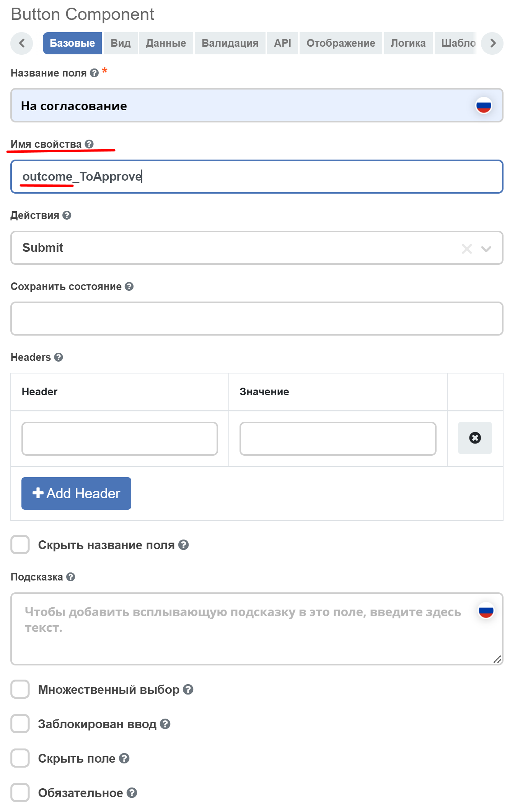Show next tabs with right chevron
The width and height of the screenshot is (515, 812).
(x=492, y=43)
